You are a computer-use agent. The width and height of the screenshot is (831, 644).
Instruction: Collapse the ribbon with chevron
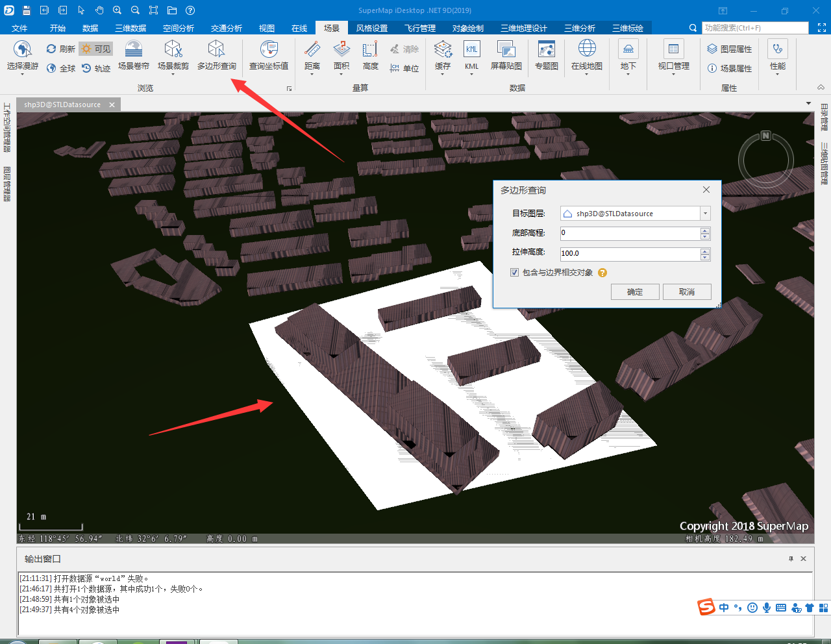click(821, 88)
